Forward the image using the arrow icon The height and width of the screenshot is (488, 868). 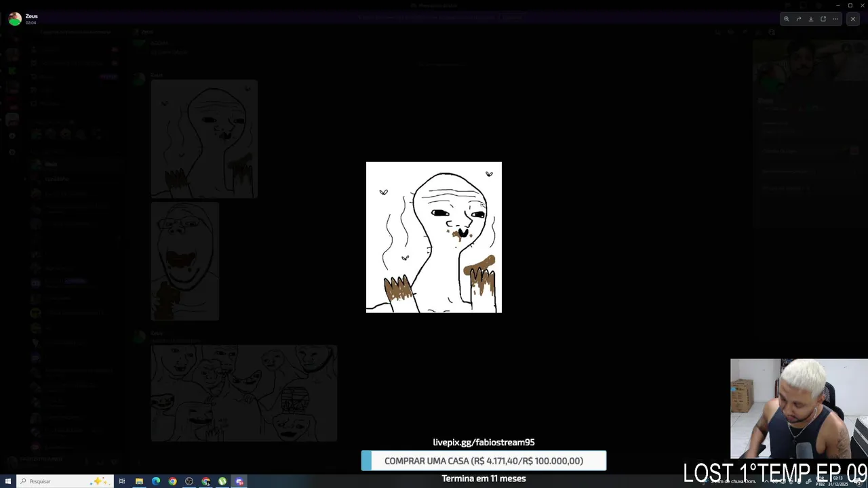[x=799, y=19]
